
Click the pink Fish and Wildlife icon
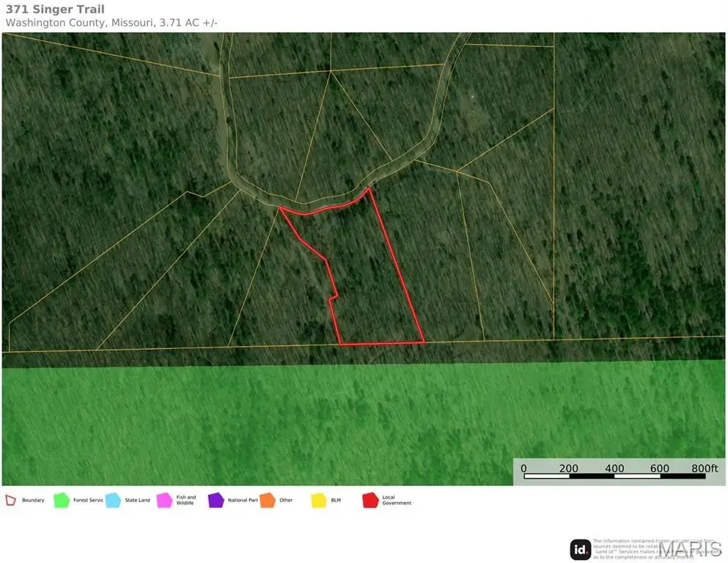164,501
